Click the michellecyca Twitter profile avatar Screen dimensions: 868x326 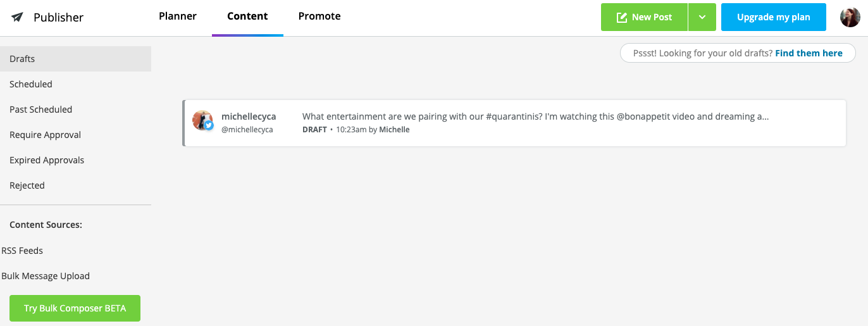click(202, 120)
